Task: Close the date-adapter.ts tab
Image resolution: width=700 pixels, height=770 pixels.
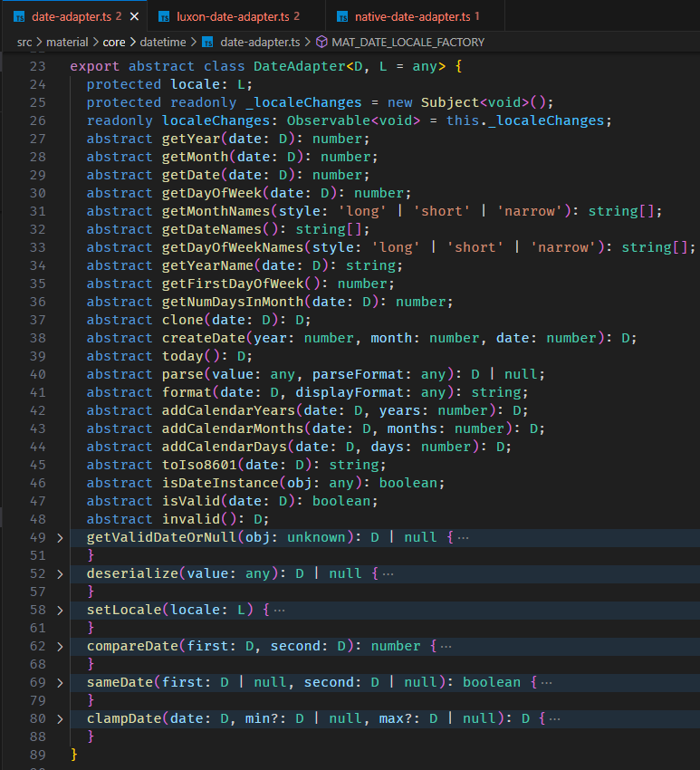Action: tap(134, 17)
